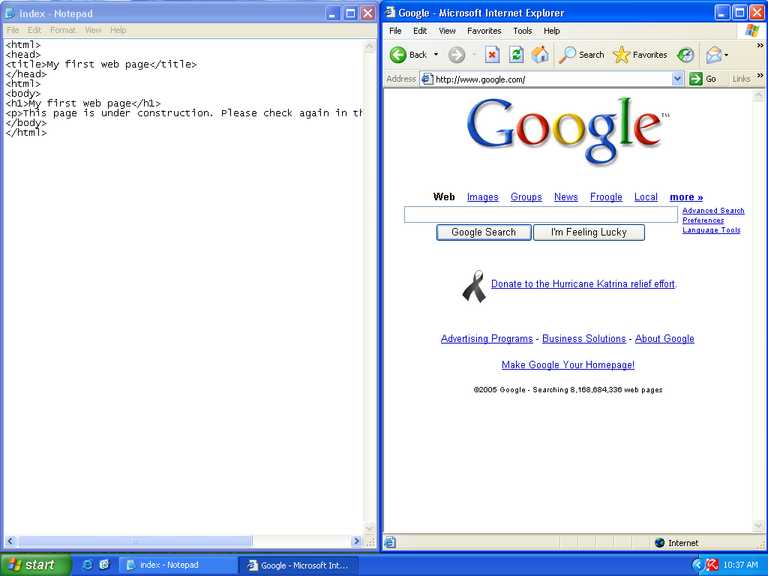
Task: Click Notepad's horizontal scroll left arrow
Action: [10, 541]
